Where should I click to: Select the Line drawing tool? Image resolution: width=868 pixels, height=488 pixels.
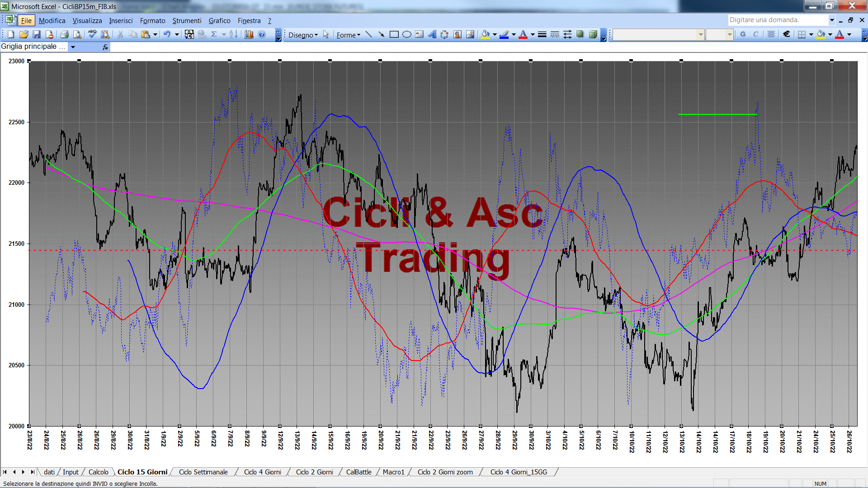tap(369, 35)
